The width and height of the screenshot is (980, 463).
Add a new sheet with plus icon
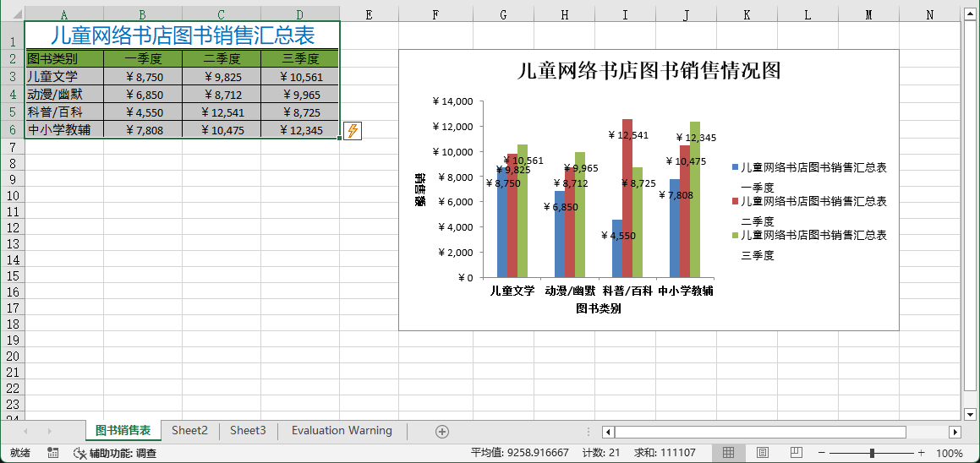pyautogui.click(x=441, y=432)
